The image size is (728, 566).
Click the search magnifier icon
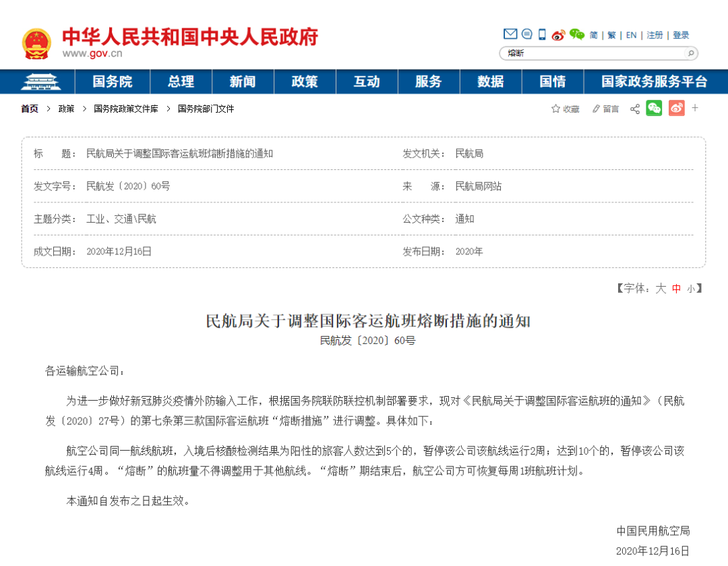click(691, 53)
